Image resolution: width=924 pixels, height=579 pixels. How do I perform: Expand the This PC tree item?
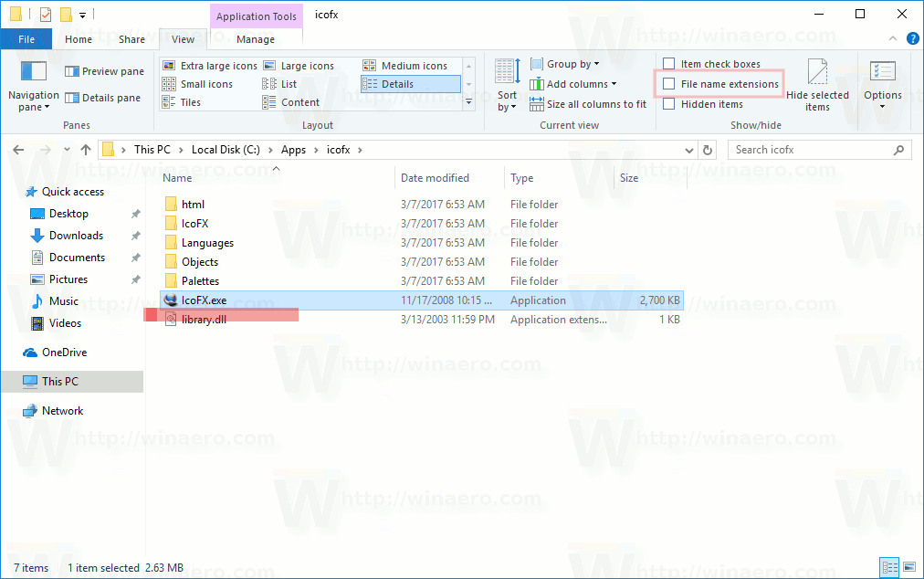[x=15, y=381]
